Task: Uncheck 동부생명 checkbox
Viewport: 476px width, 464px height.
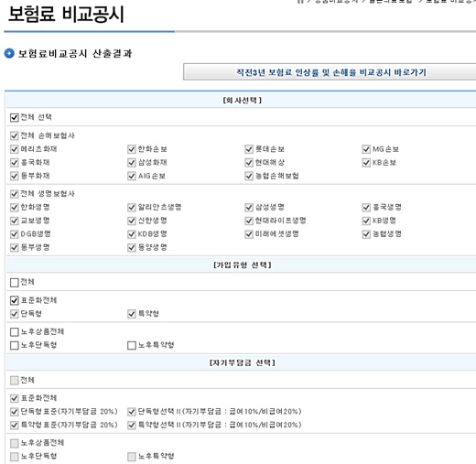Action: tap(15, 248)
